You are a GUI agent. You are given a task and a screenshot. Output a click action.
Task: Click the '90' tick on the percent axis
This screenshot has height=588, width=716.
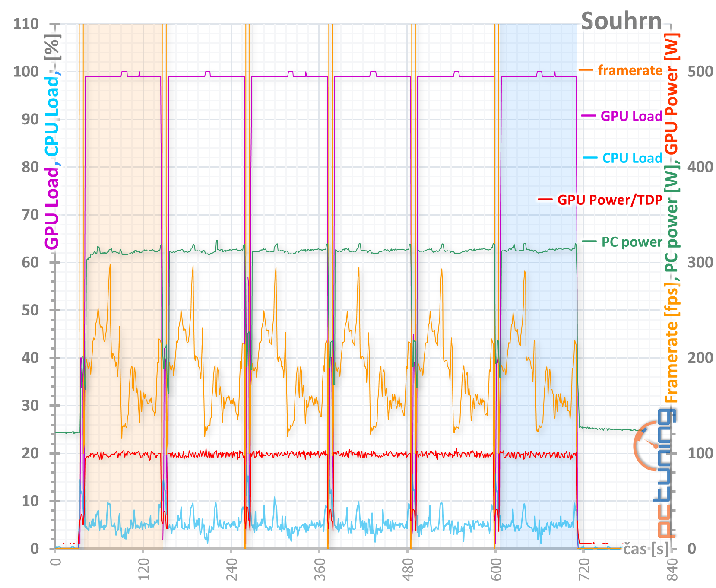coord(30,119)
